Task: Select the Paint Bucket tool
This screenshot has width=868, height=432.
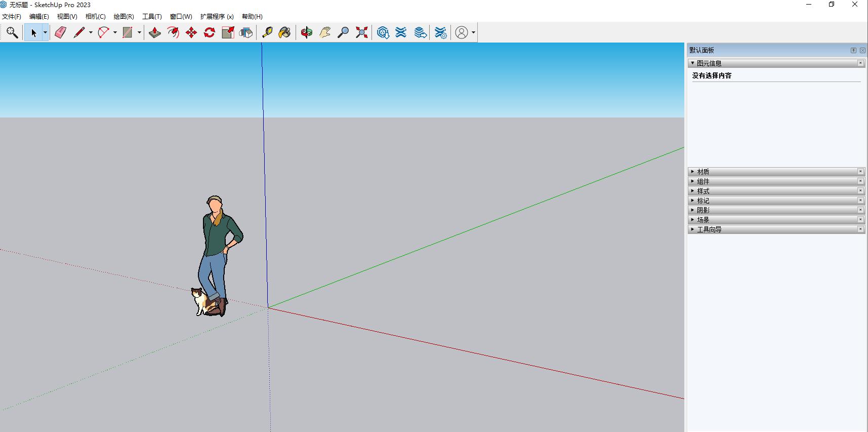Action: click(x=285, y=33)
